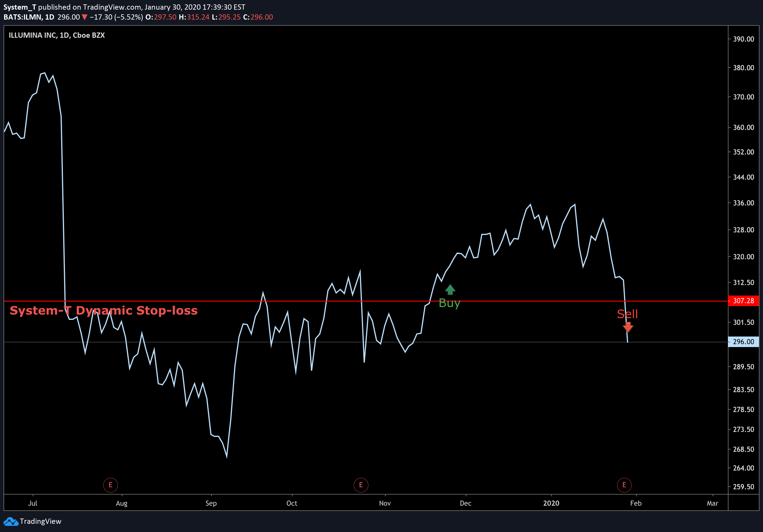Click the 336.00 price axis label
Viewport: 763px width, 532px height.
(743, 203)
